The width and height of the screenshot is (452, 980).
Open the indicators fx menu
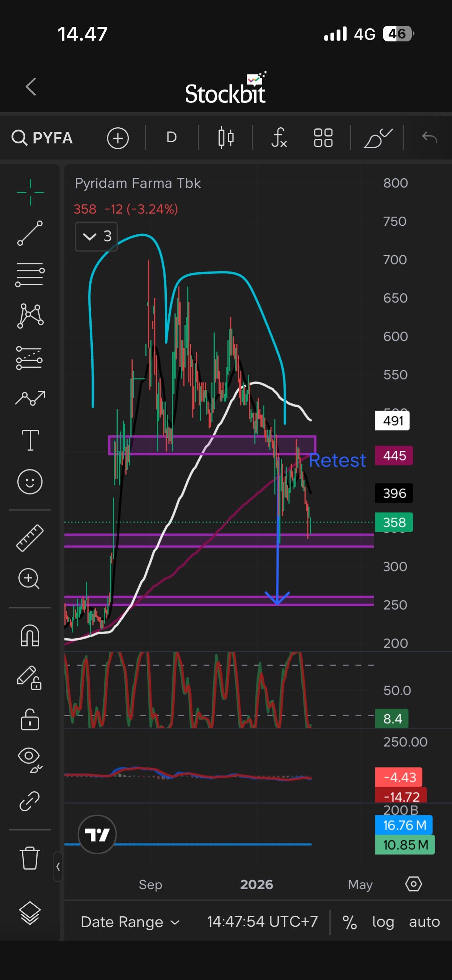point(279,138)
